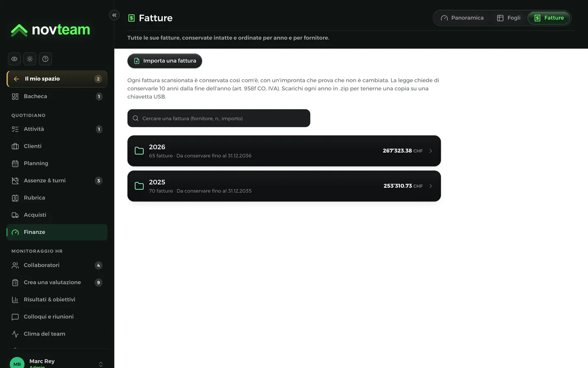Switch theme using the sun icon
The width and height of the screenshot is (588, 368).
tap(30, 59)
